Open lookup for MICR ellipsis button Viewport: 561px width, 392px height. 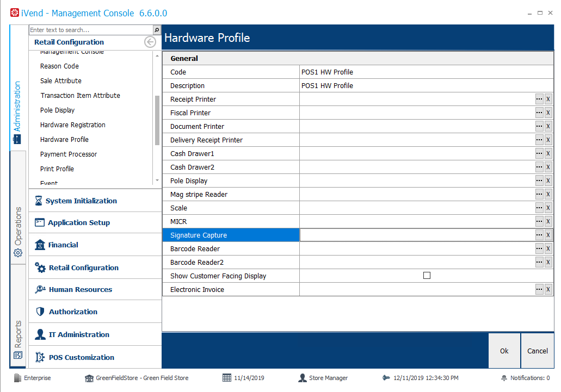click(539, 221)
